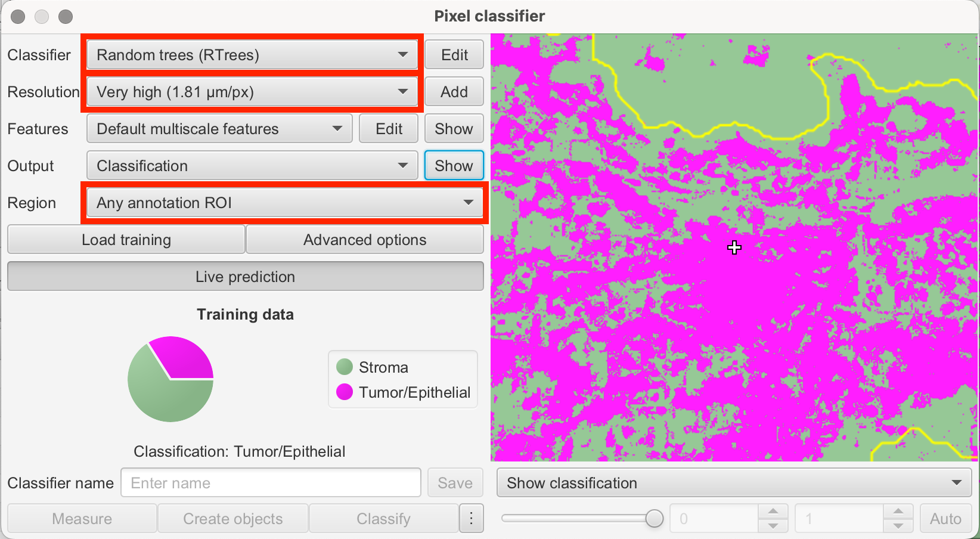Click the Load training button
Viewport: 980px width, 539px height.
point(126,240)
